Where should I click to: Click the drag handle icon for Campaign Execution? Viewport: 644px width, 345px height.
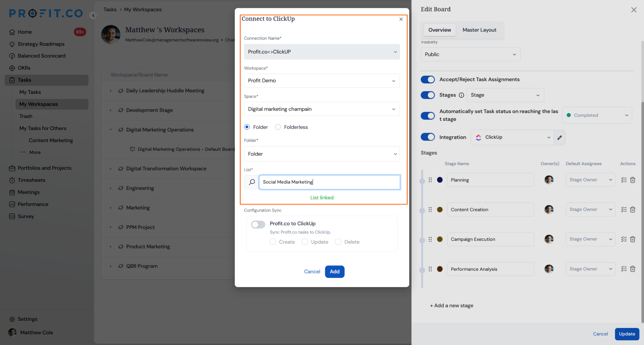pyautogui.click(x=430, y=239)
